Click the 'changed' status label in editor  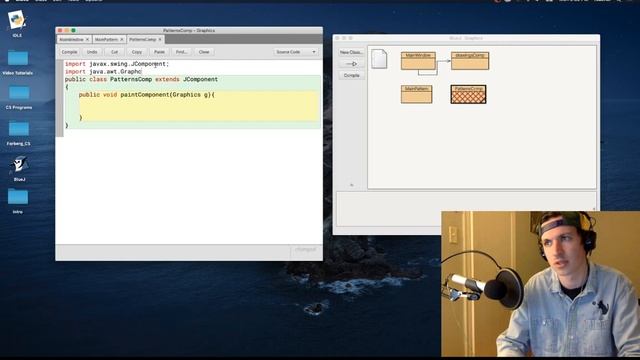tap(305, 249)
